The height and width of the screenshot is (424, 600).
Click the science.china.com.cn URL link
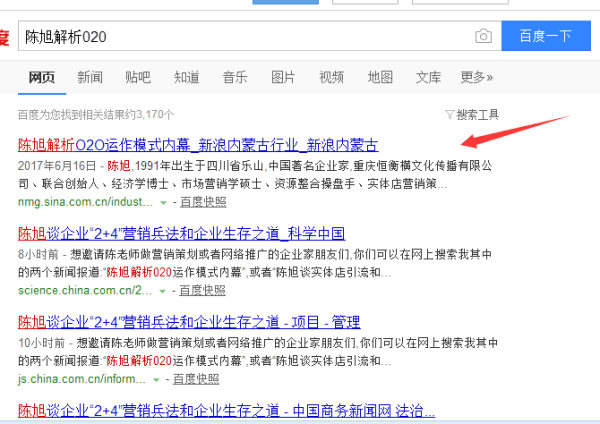click(85, 290)
